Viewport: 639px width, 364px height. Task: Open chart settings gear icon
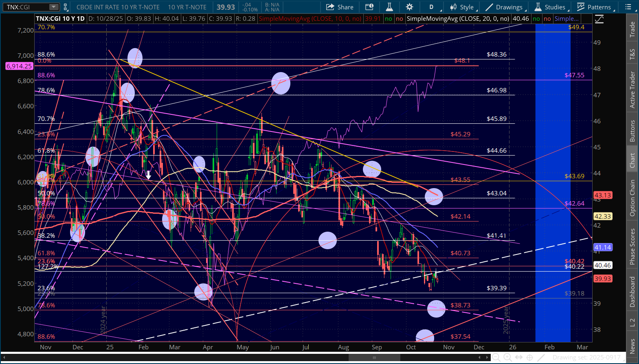point(409,7)
